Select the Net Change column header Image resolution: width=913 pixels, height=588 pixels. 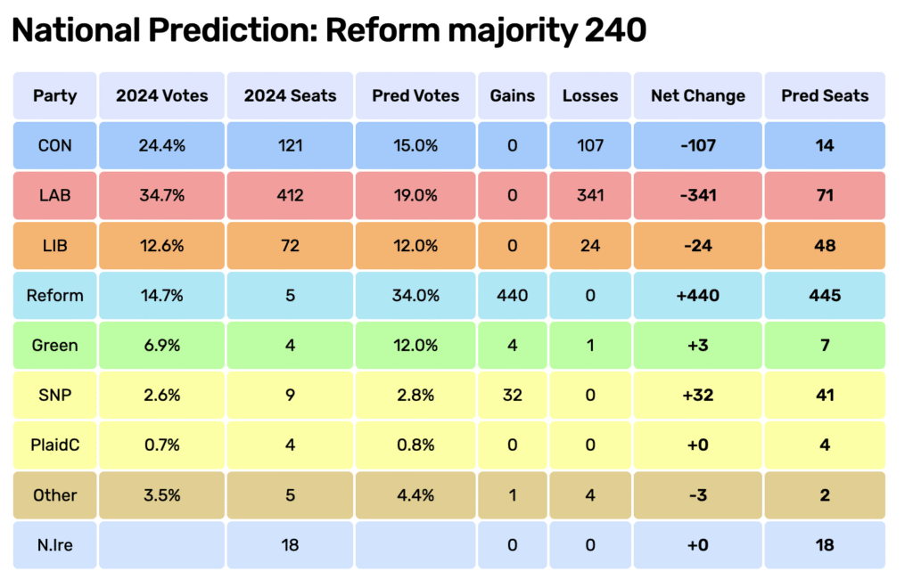coord(697,96)
